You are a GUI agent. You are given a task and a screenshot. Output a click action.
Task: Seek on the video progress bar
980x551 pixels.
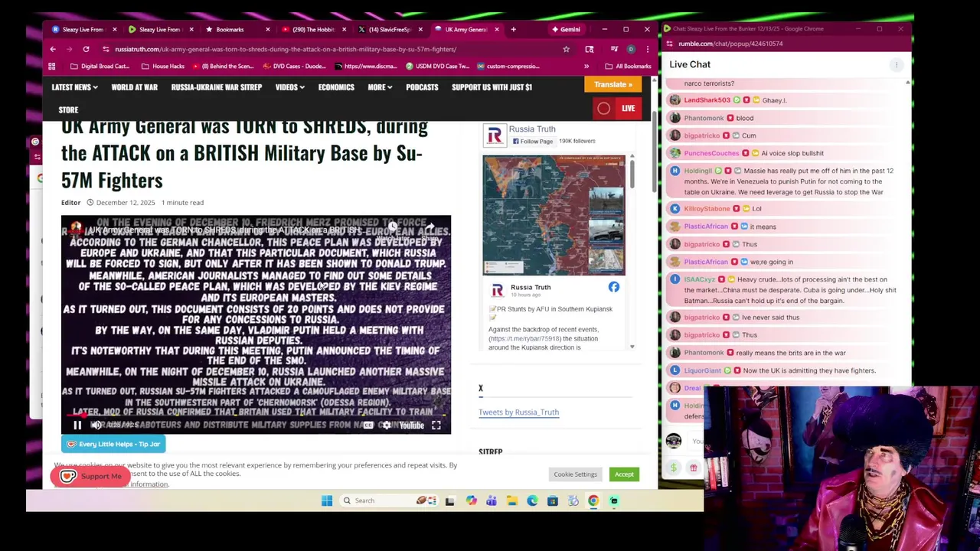[256, 415]
